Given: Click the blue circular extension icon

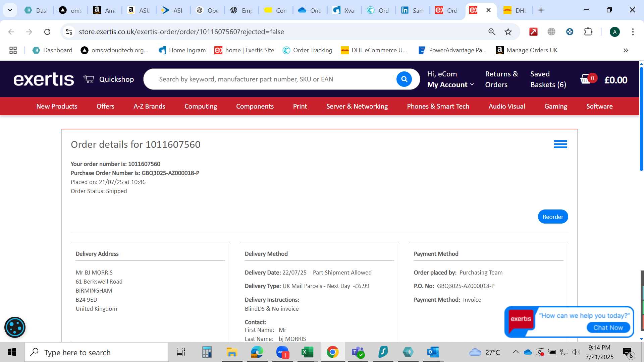Looking at the screenshot, I should 570,32.
